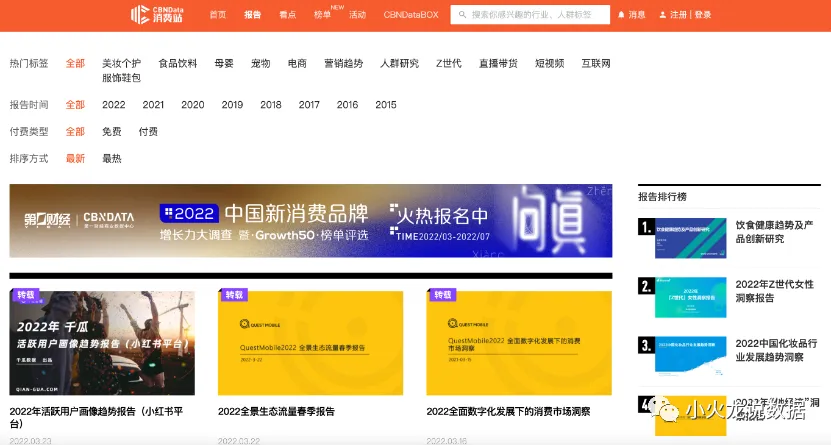Open the 2022 中国新消费品牌 banner
Viewport: 832px width, 446px height.
[x=311, y=221]
